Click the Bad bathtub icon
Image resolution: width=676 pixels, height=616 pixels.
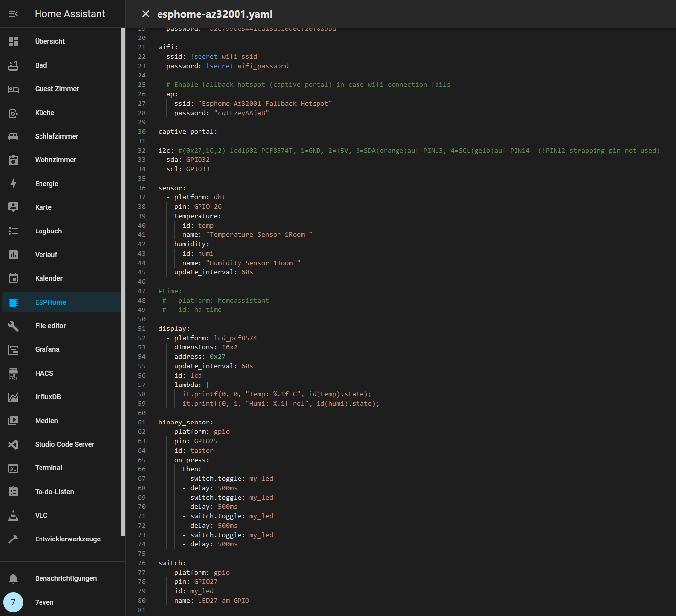pos(13,65)
